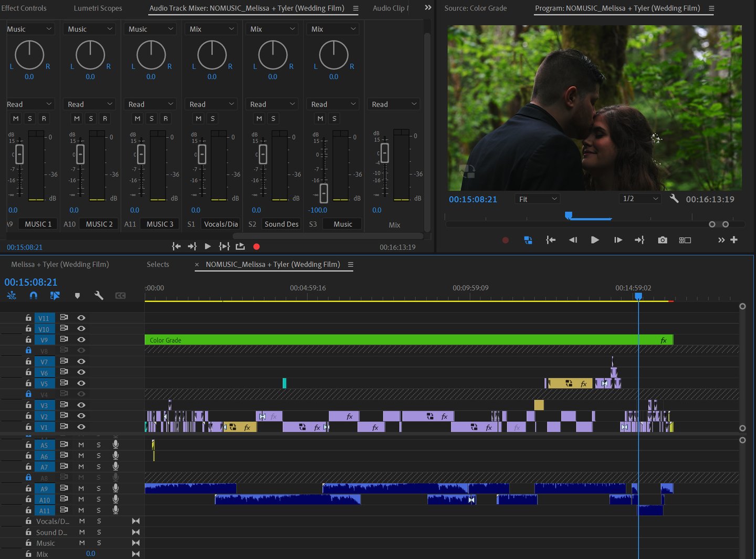Switch to Effect Controls tab
The height and width of the screenshot is (559, 756).
24,8
